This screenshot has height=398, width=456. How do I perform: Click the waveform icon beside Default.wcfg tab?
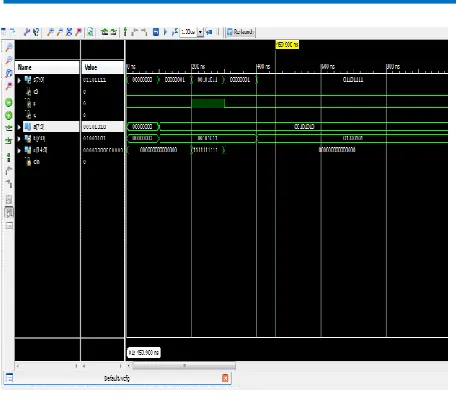coord(9,378)
